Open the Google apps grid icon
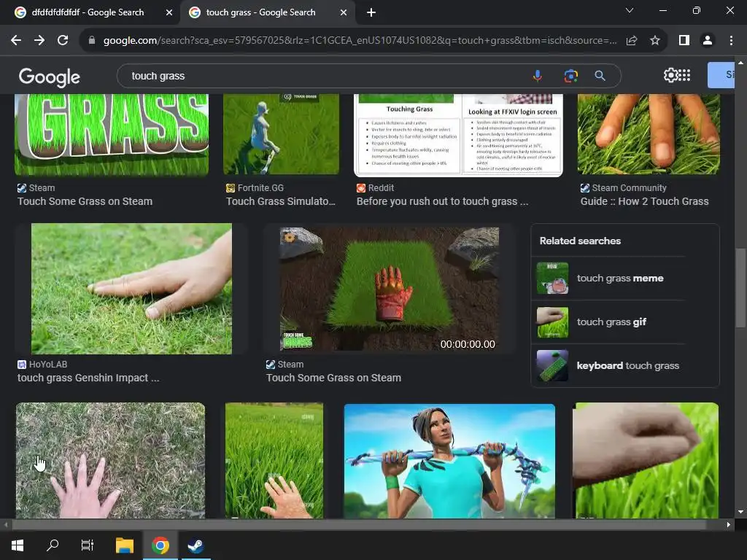Viewport: 747px width, 560px height. (x=684, y=75)
